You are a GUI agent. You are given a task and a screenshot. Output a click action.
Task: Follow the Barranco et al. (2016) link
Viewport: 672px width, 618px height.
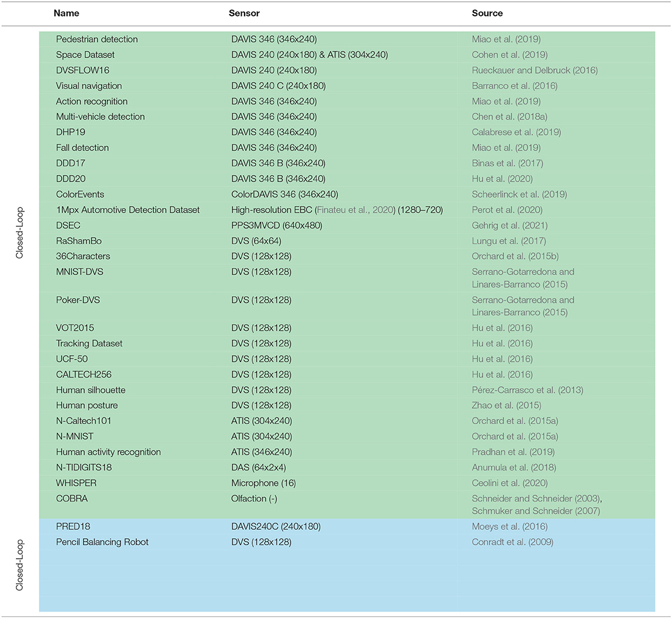coord(514,86)
